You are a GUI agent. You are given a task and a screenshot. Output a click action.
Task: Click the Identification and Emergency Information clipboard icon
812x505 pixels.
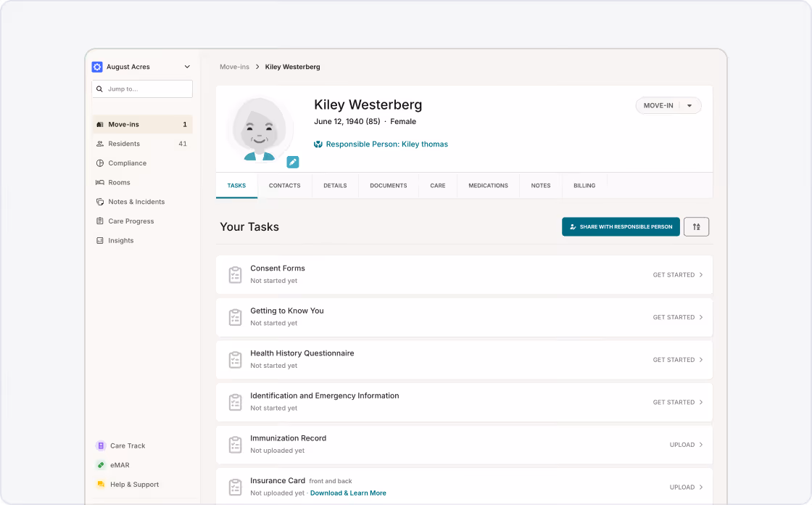pos(235,403)
